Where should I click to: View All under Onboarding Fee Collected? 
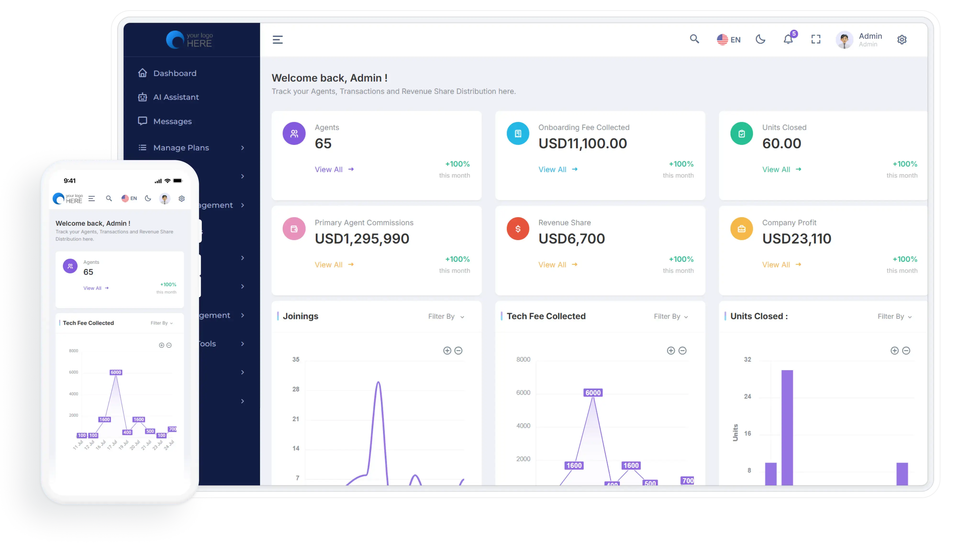(558, 170)
